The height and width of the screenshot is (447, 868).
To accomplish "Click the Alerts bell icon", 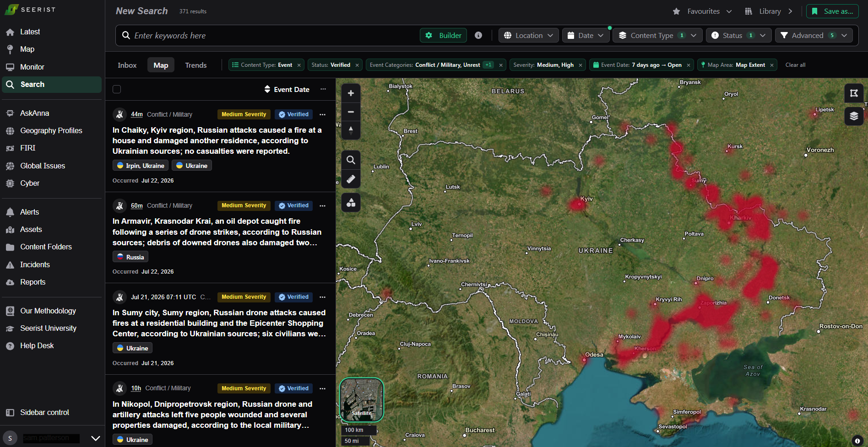I will click(10, 212).
